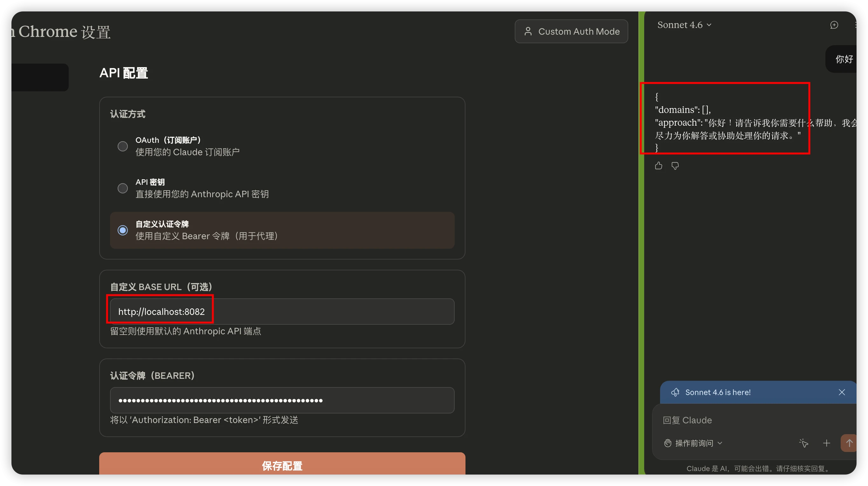Click the 直接使用您的 Anthropic API 密钥 text
The image size is (868, 486).
click(202, 194)
